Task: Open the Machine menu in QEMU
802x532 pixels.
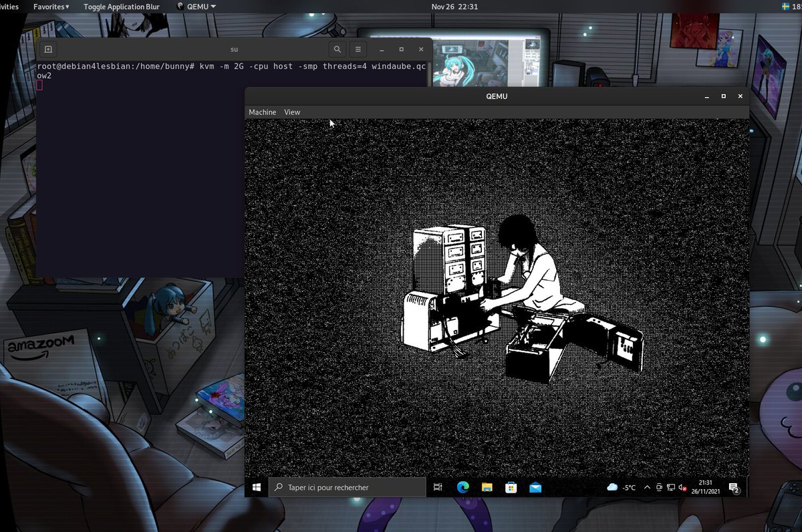Action: pyautogui.click(x=262, y=112)
